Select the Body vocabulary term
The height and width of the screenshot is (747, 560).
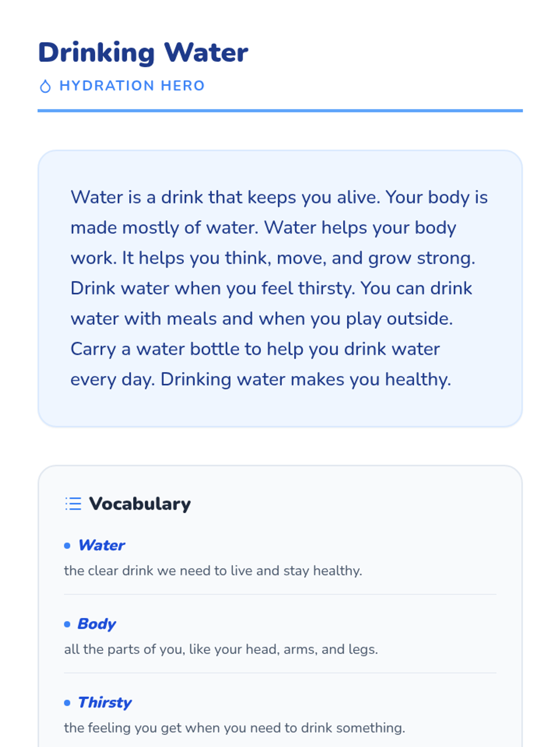pyautogui.click(x=97, y=624)
